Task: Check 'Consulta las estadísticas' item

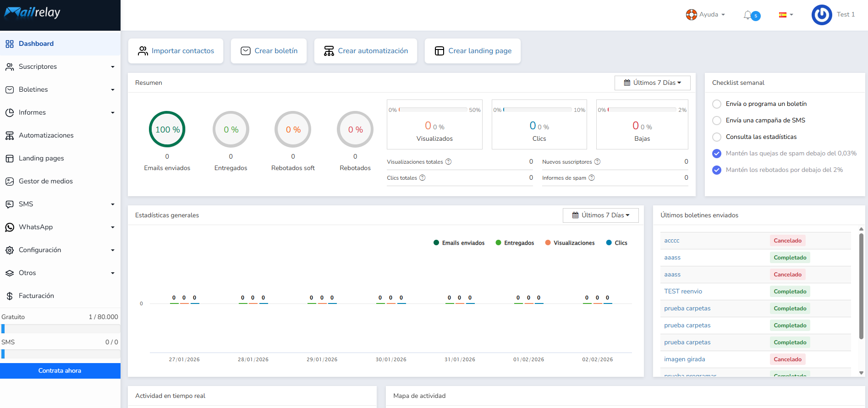Action: 717,137
